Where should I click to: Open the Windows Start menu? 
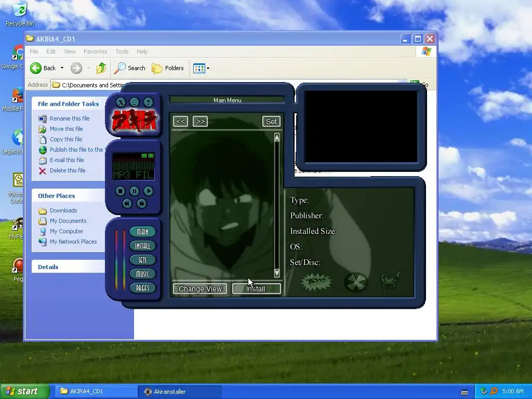pyautogui.click(x=24, y=391)
